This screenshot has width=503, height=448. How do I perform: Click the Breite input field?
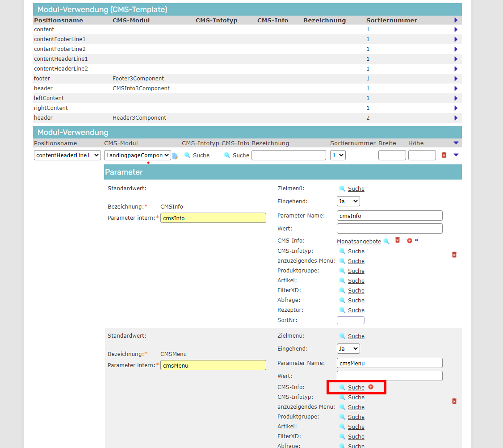point(392,155)
